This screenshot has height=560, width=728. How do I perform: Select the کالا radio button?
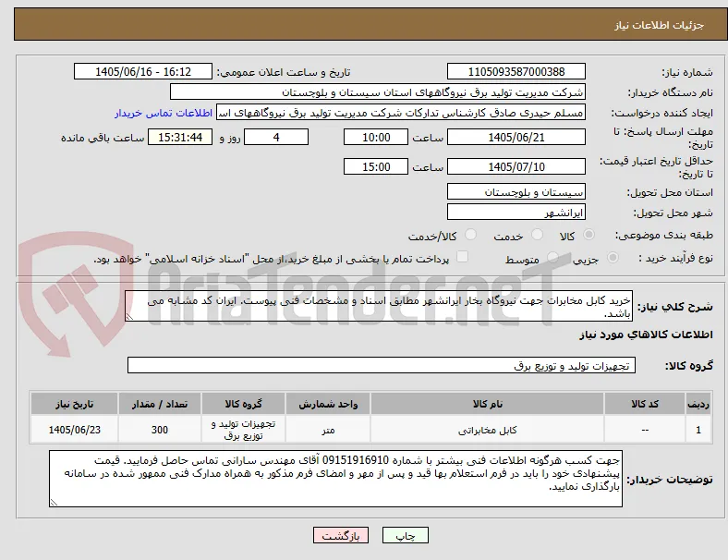tap(588, 235)
